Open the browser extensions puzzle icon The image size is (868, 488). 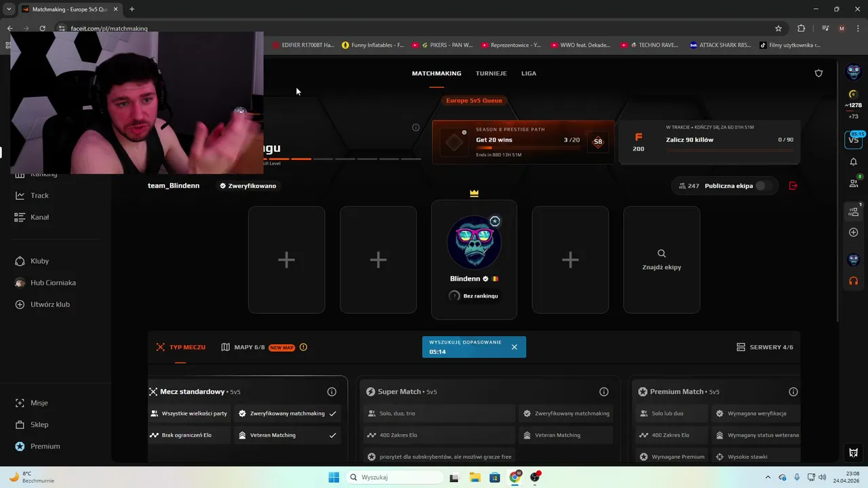(801, 28)
